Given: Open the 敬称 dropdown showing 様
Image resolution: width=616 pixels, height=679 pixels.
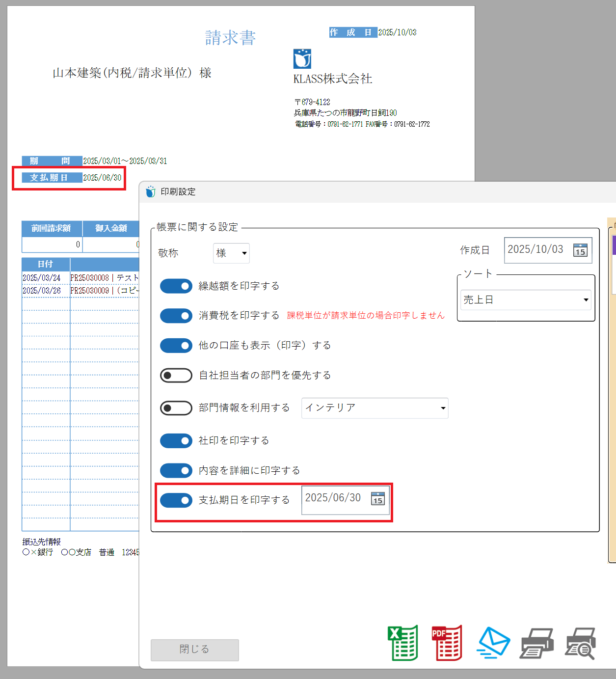Looking at the screenshot, I should click(232, 253).
